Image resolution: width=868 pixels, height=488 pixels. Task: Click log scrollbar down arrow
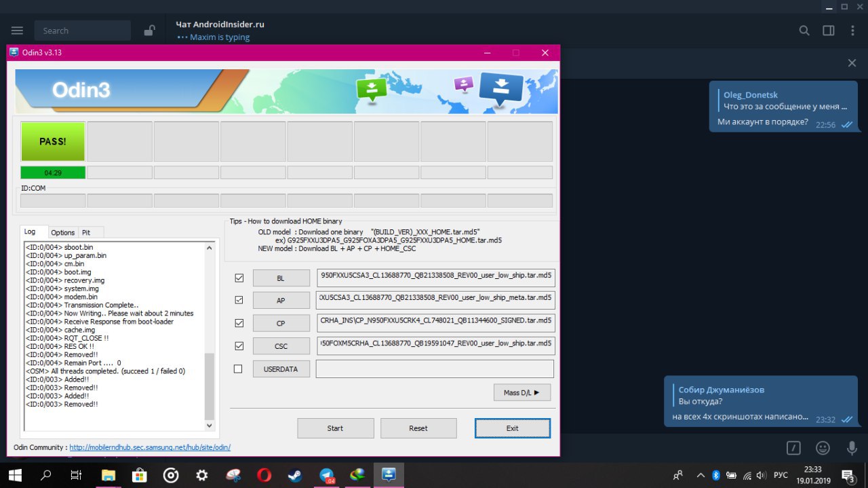(210, 426)
